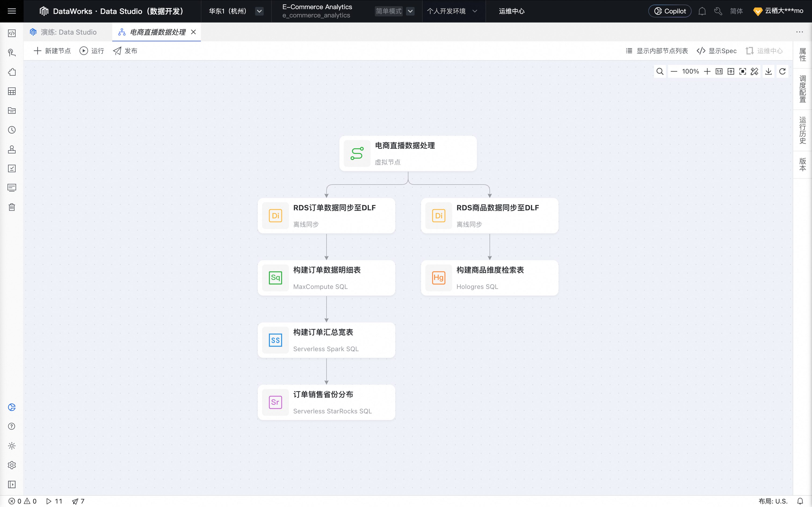The width and height of the screenshot is (812, 507).
Task: Open the notification bell in top bar
Action: pos(702,11)
